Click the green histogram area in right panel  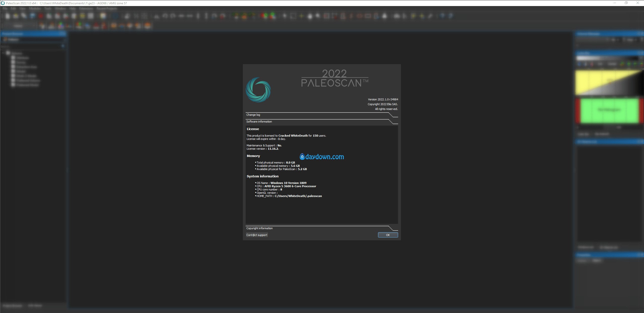pyautogui.click(x=609, y=111)
